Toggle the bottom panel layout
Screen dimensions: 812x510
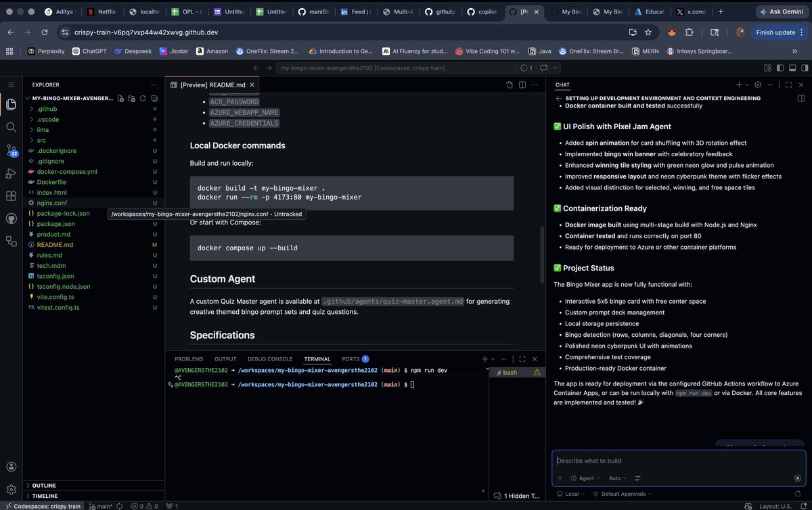point(791,68)
